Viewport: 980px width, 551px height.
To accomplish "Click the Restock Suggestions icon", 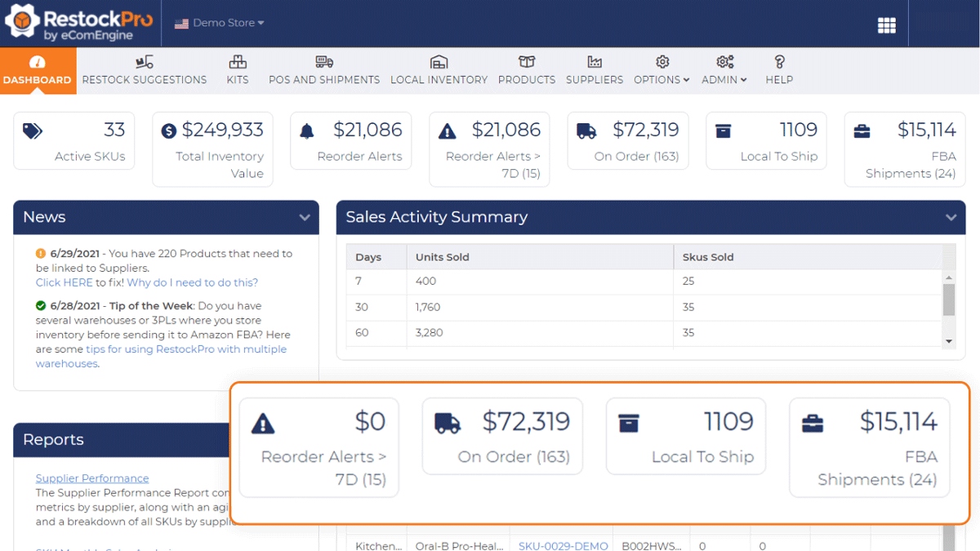I will coord(145,60).
